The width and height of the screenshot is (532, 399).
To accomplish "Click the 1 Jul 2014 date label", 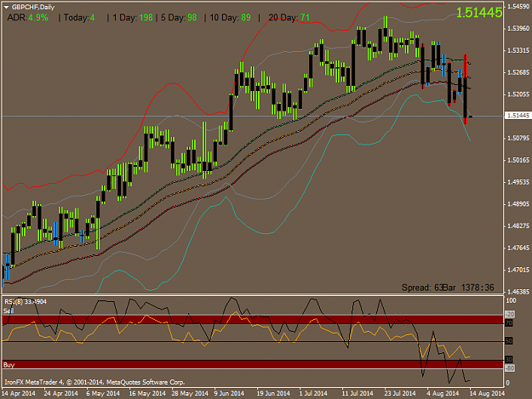I will coord(313,394).
